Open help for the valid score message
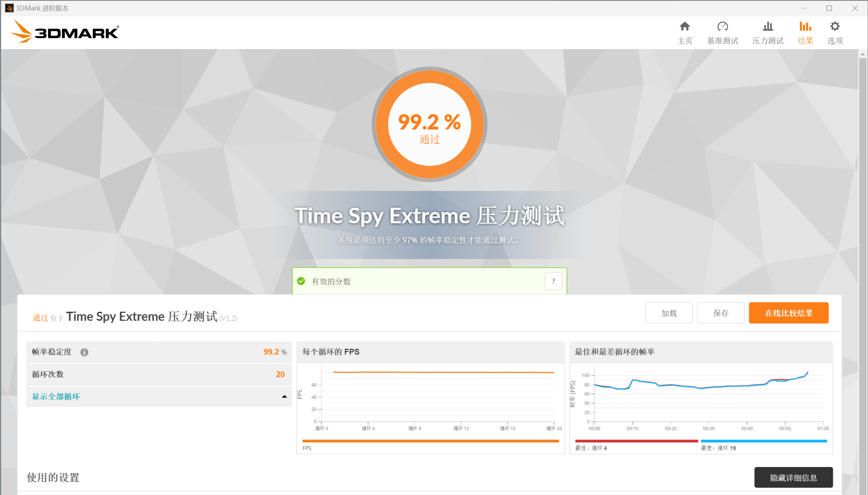The width and height of the screenshot is (868, 495). [x=553, y=281]
